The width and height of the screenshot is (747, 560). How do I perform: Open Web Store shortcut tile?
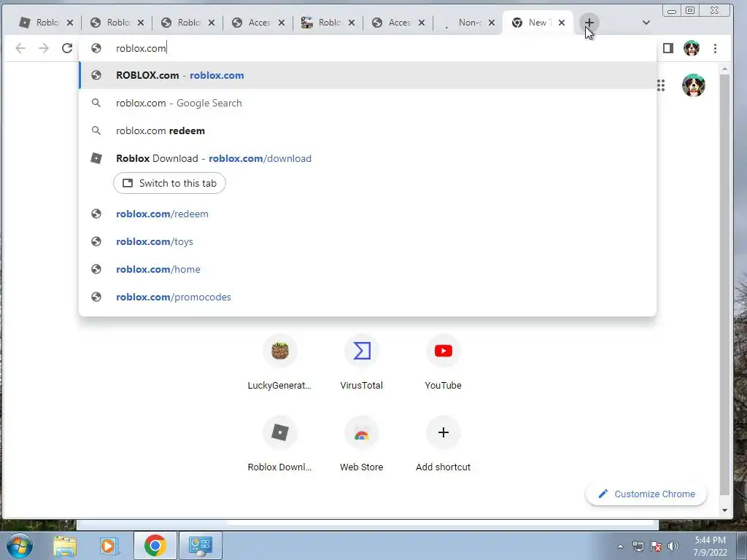(362, 446)
